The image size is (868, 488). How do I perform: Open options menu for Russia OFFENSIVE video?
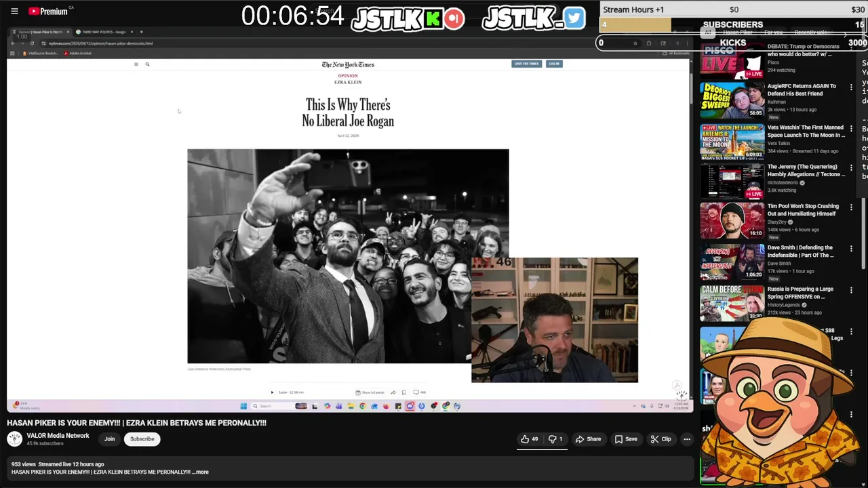click(851, 290)
